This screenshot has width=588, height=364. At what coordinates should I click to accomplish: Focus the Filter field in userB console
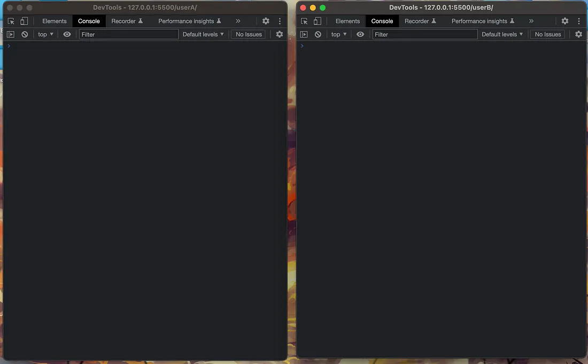tap(425, 34)
